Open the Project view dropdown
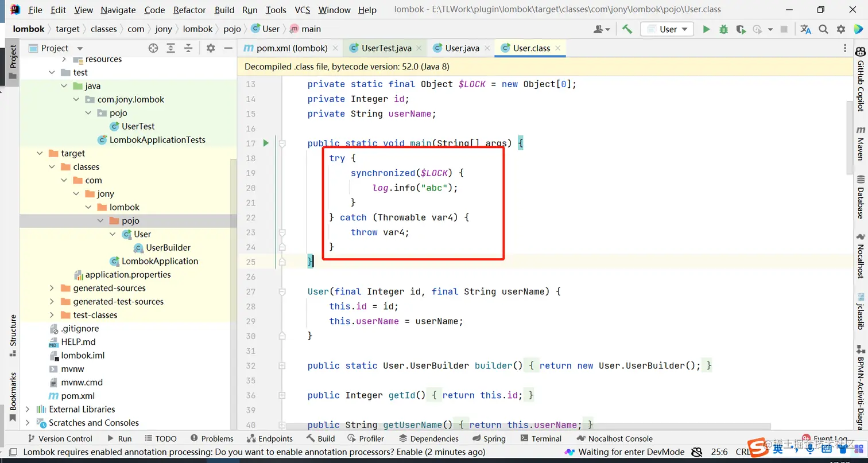This screenshot has width=868, height=463. coord(80,49)
